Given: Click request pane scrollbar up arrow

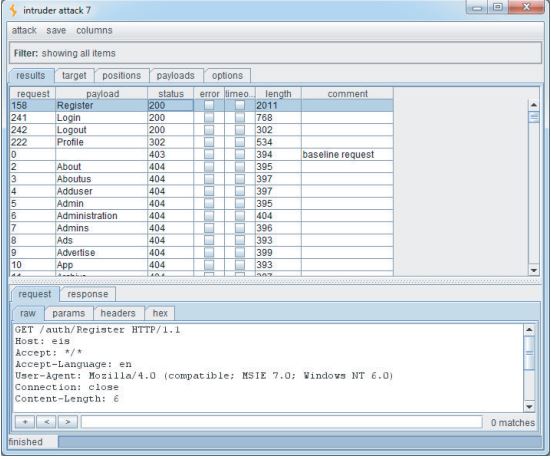Looking at the screenshot, I should (x=529, y=330).
